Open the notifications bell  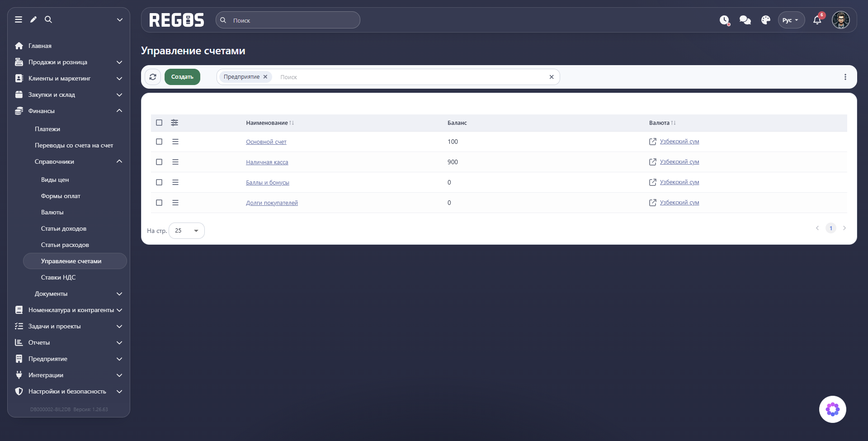(817, 20)
